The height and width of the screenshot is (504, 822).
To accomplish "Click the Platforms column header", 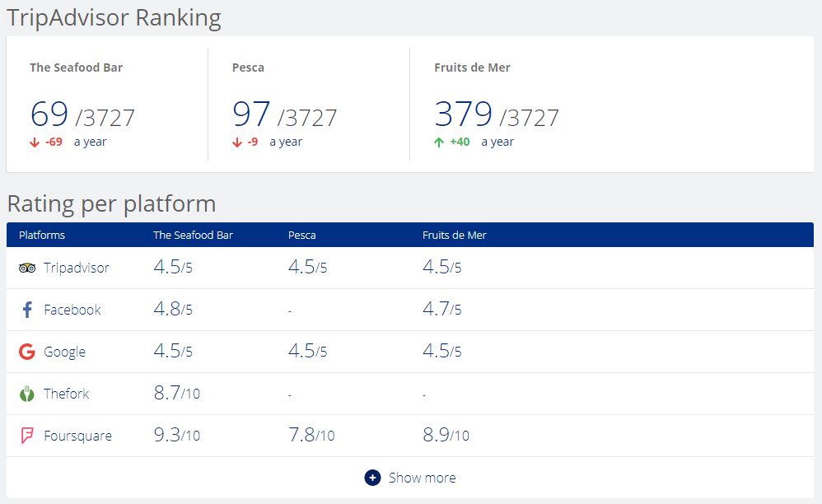I will [x=42, y=236].
